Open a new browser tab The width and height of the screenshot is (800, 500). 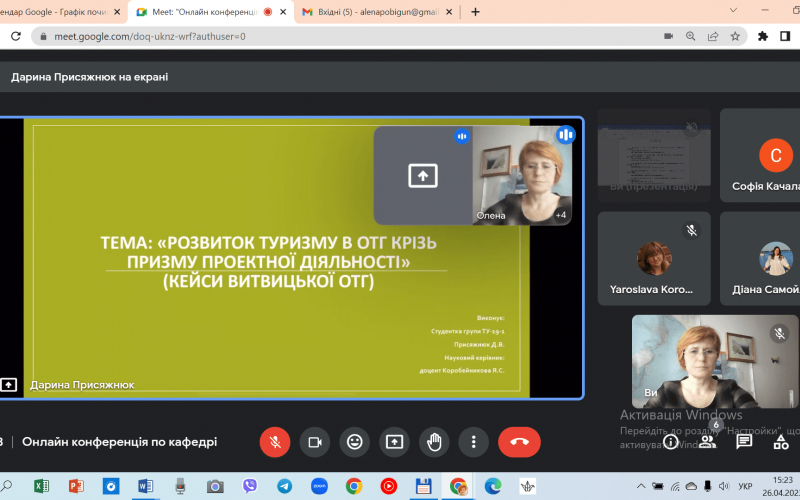pyautogui.click(x=475, y=12)
